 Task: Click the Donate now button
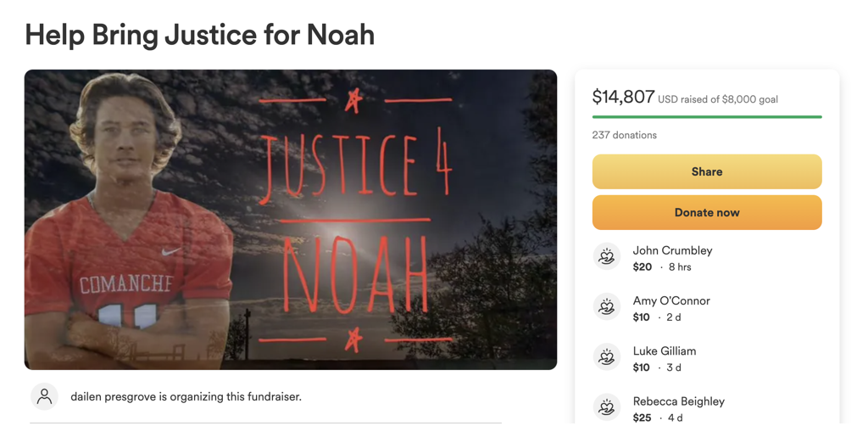[707, 212]
